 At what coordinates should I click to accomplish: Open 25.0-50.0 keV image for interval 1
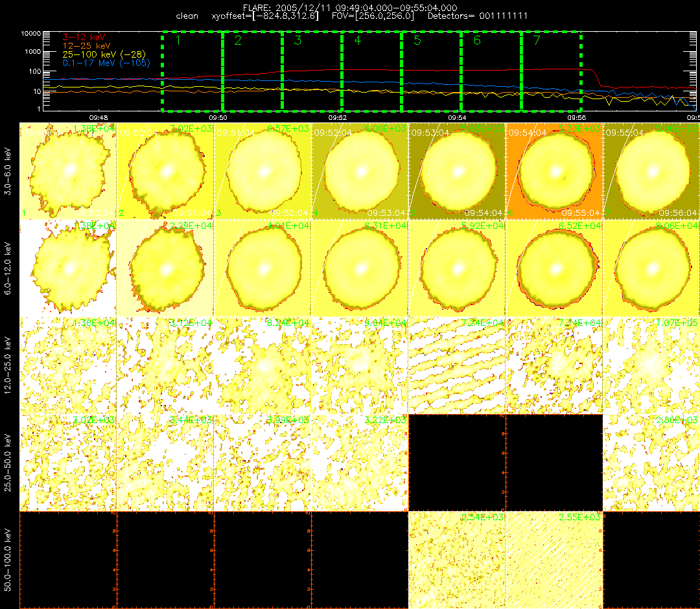tap(68, 463)
